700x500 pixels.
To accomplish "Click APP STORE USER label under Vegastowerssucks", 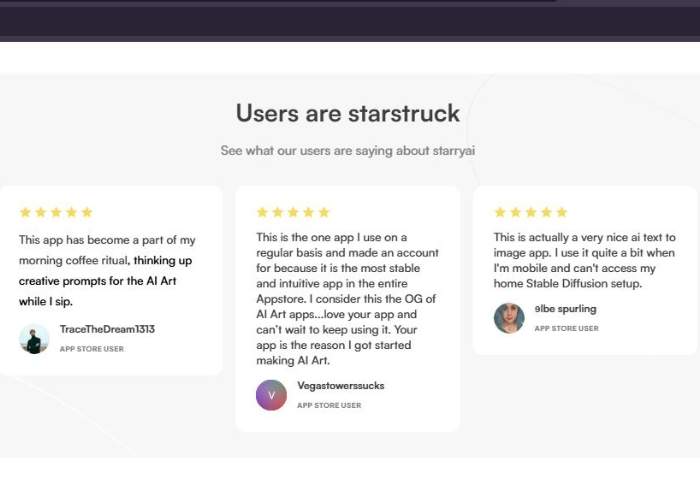I will coord(329,405).
